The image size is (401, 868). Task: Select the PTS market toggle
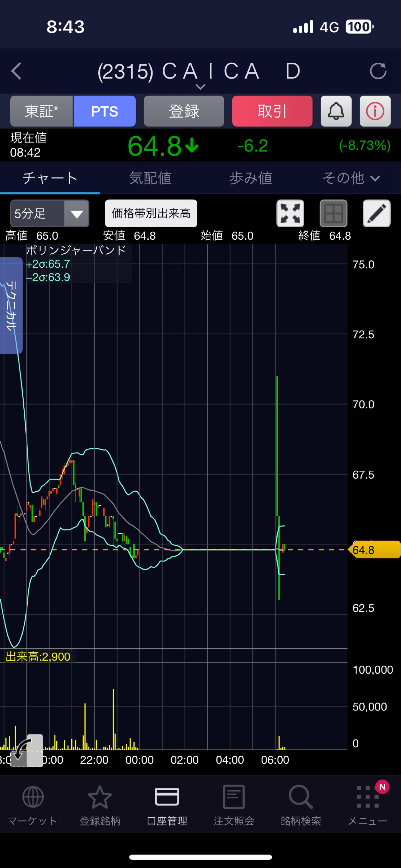coord(104,111)
